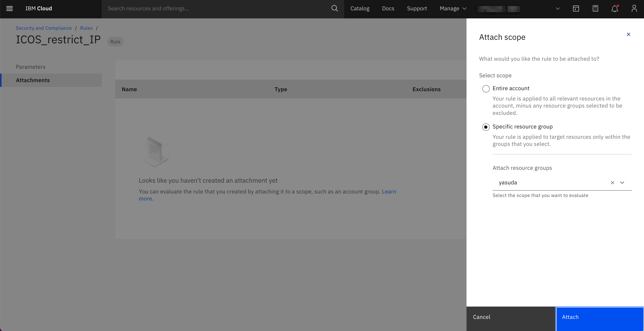This screenshot has width=644, height=331.
Task: Clear the yasuda resource group selection
Action: pyautogui.click(x=613, y=183)
